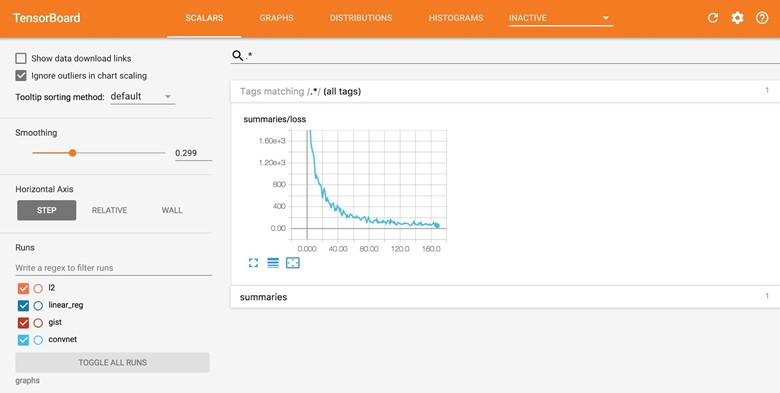Set horizontal axis to STEP
This screenshot has width=780, height=393.
[x=47, y=210]
